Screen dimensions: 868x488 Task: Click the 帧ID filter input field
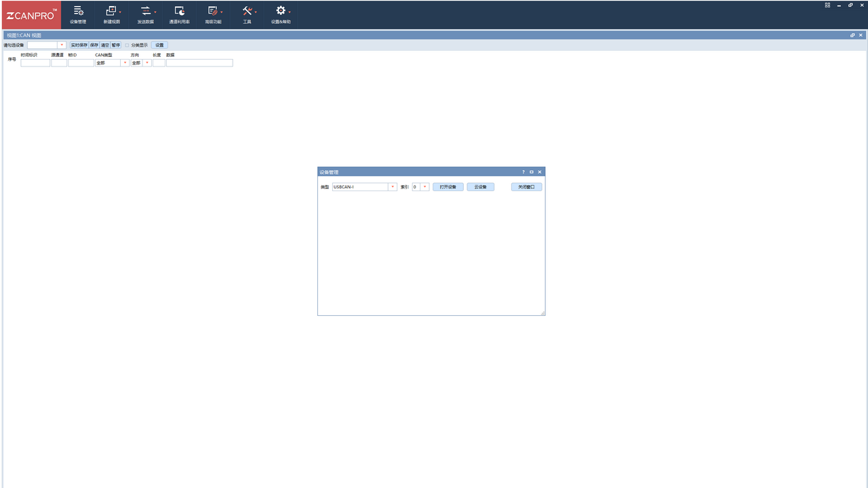point(81,63)
